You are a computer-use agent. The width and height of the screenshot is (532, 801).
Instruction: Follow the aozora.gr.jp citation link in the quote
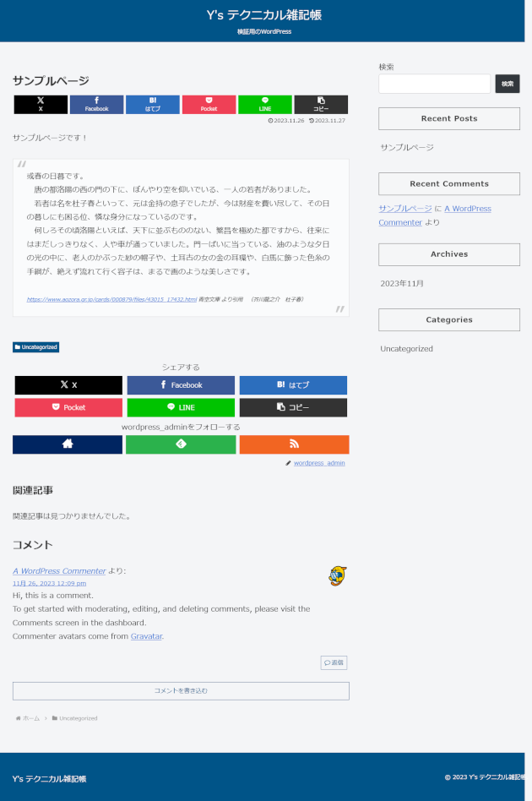coord(111,299)
